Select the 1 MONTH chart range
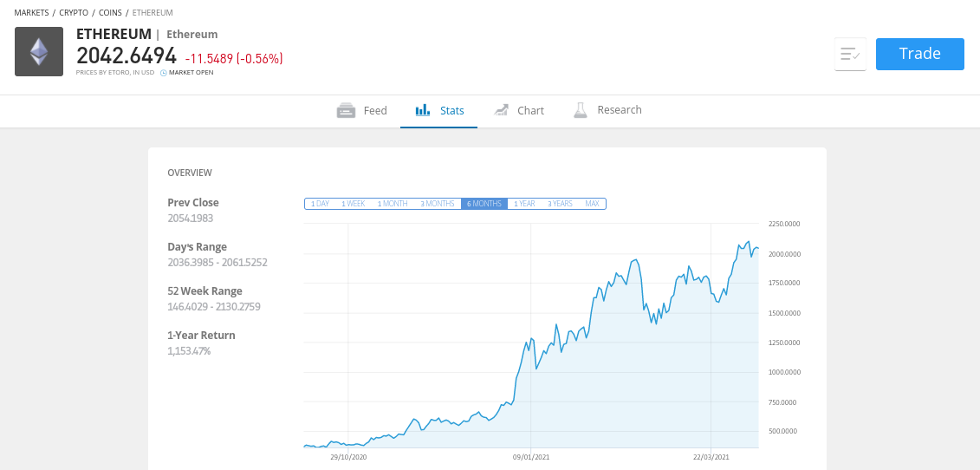The width and height of the screenshot is (980, 470). pyautogui.click(x=393, y=204)
